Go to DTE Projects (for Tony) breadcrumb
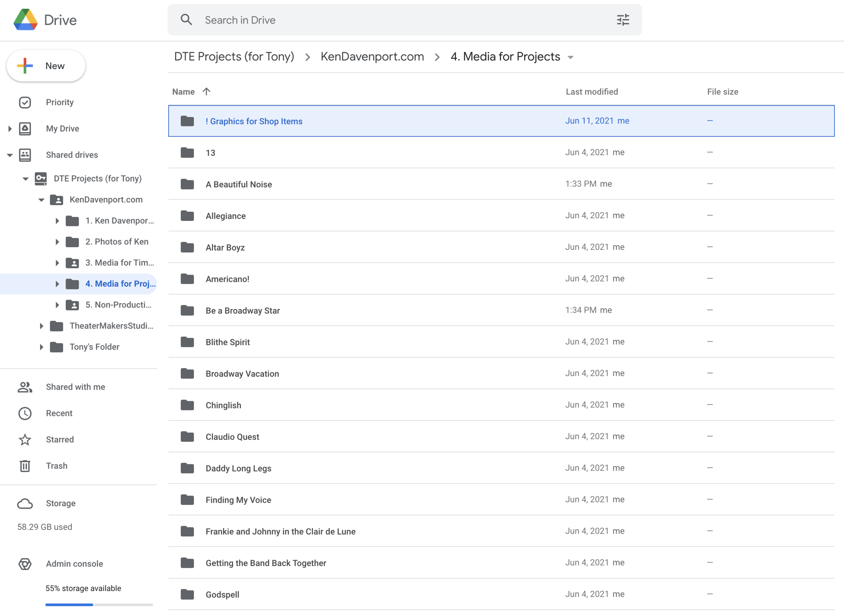The height and width of the screenshot is (616, 844). coord(234,56)
